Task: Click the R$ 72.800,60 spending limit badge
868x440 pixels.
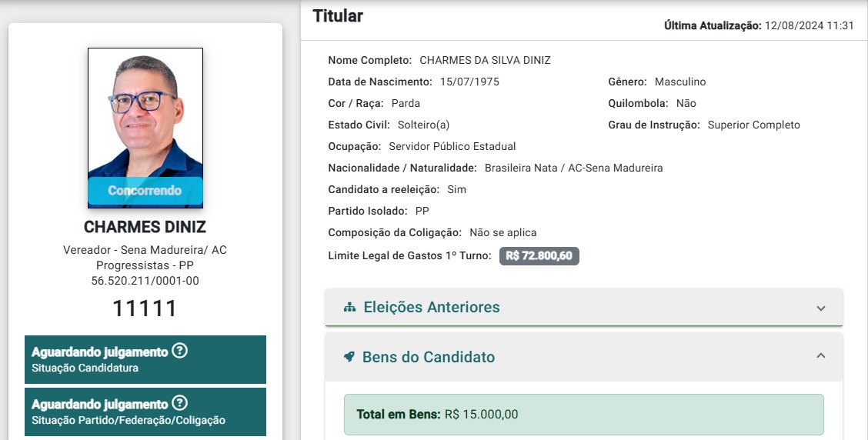Action: [539, 255]
